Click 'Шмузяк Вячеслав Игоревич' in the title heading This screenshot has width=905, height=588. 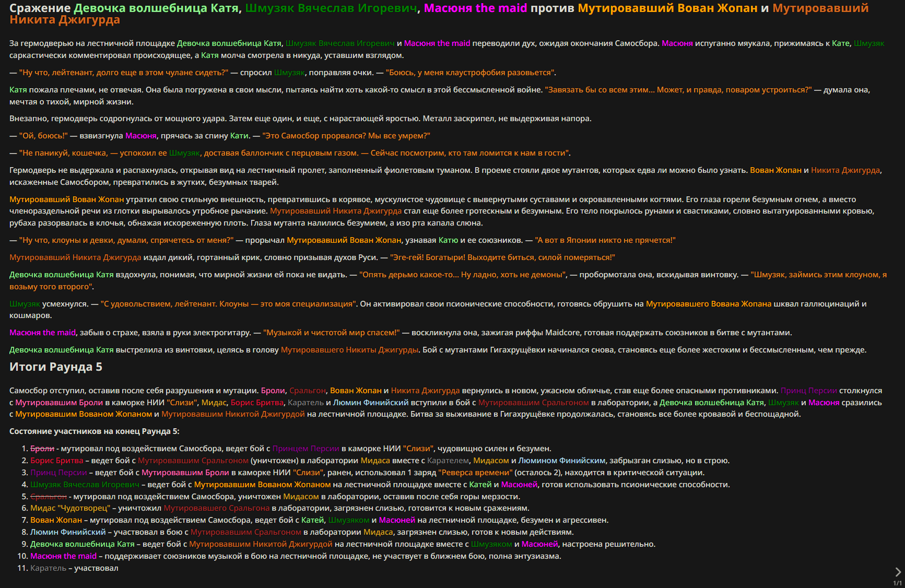331,8
